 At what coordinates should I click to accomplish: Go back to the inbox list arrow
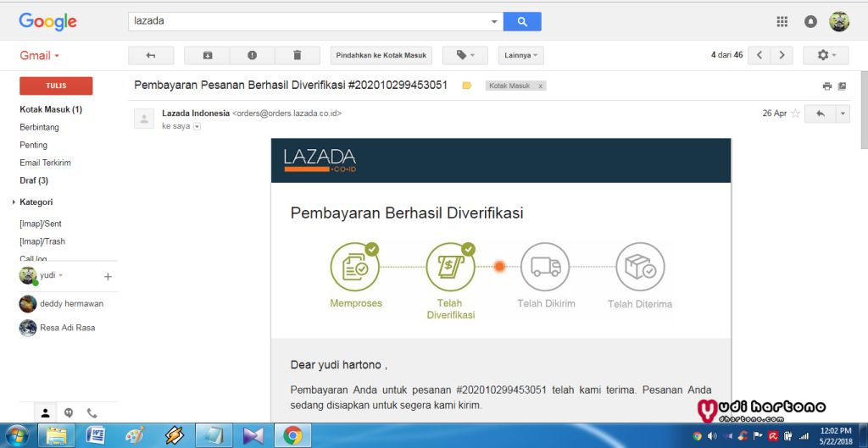[151, 55]
